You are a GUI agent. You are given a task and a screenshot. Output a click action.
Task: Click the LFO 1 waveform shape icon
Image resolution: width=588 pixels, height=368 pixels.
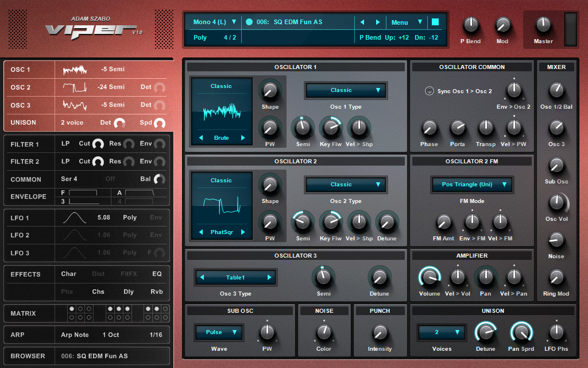coord(75,218)
